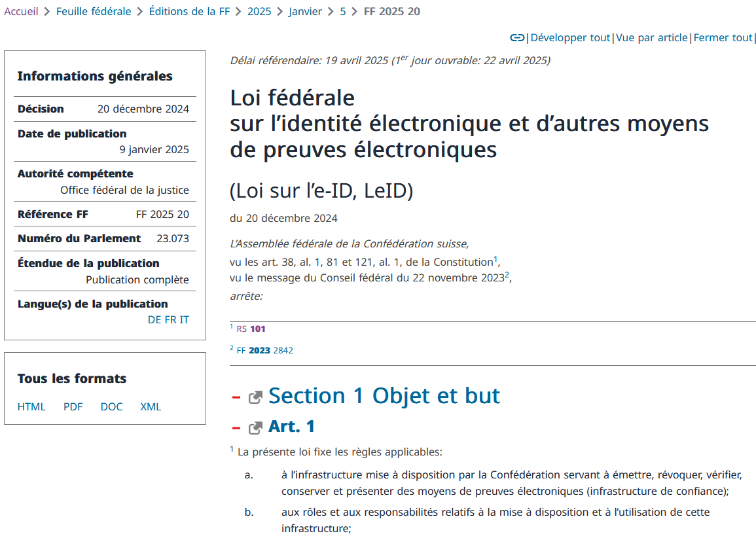Image resolution: width=756 pixels, height=538 pixels.
Task: Collapse Art. 1 with red minus
Action: (236, 428)
